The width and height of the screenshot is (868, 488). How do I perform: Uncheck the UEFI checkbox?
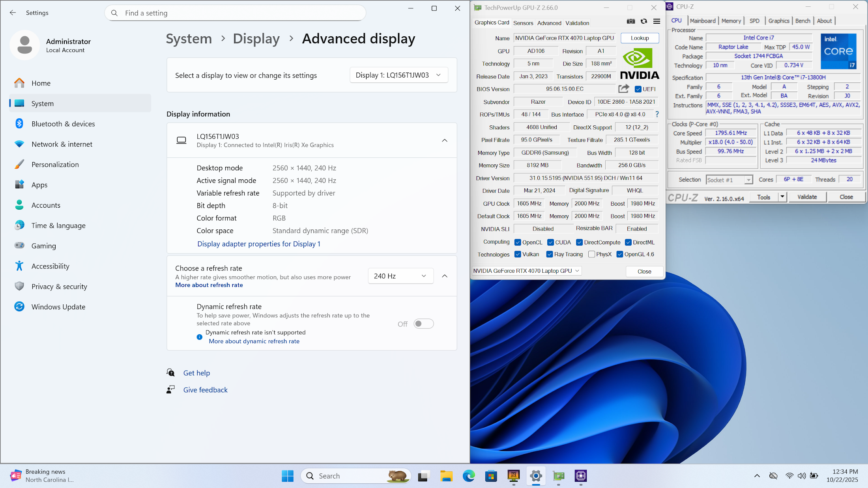638,89
